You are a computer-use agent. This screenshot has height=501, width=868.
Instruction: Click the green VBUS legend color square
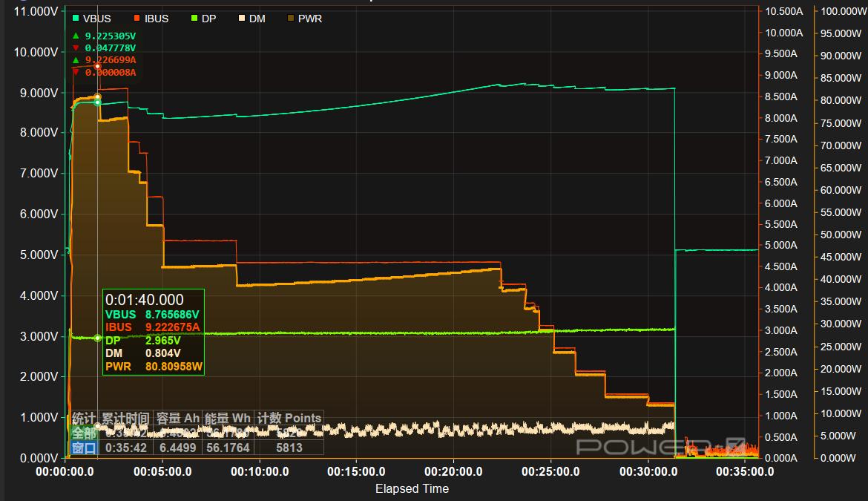[76, 19]
